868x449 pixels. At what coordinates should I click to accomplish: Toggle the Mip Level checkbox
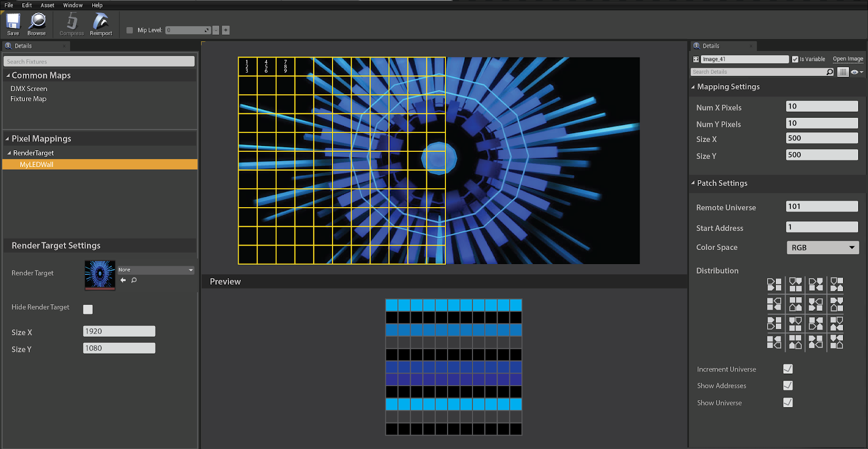(130, 30)
